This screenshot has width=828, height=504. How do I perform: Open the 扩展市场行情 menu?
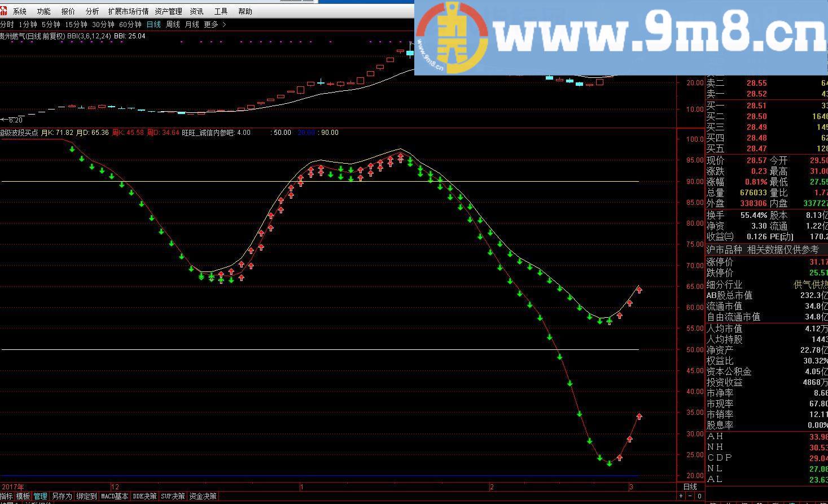(128, 11)
